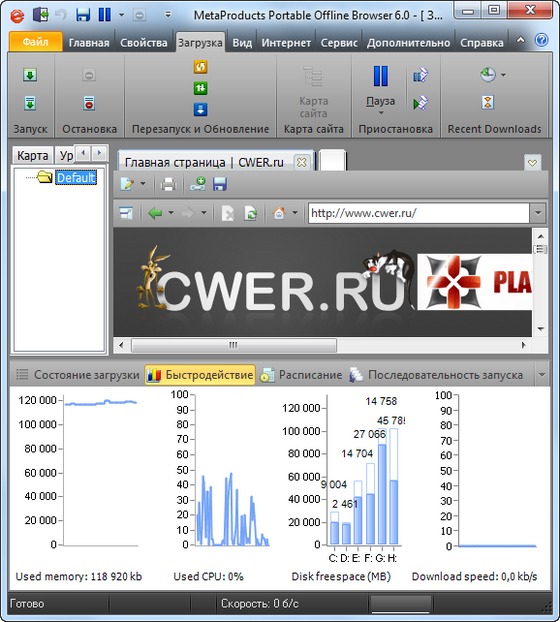Open the Back history dropdown arrow
This screenshot has height=622, width=560.
[171, 213]
